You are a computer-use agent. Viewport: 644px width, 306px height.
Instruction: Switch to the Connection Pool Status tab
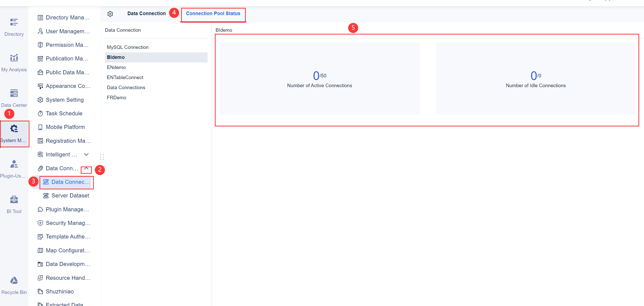(213, 13)
